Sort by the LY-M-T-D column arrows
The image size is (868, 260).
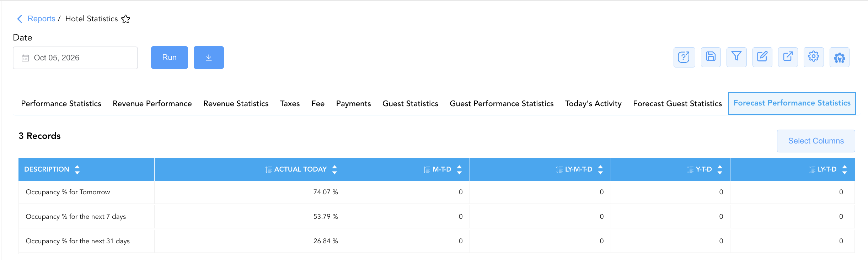pos(600,169)
